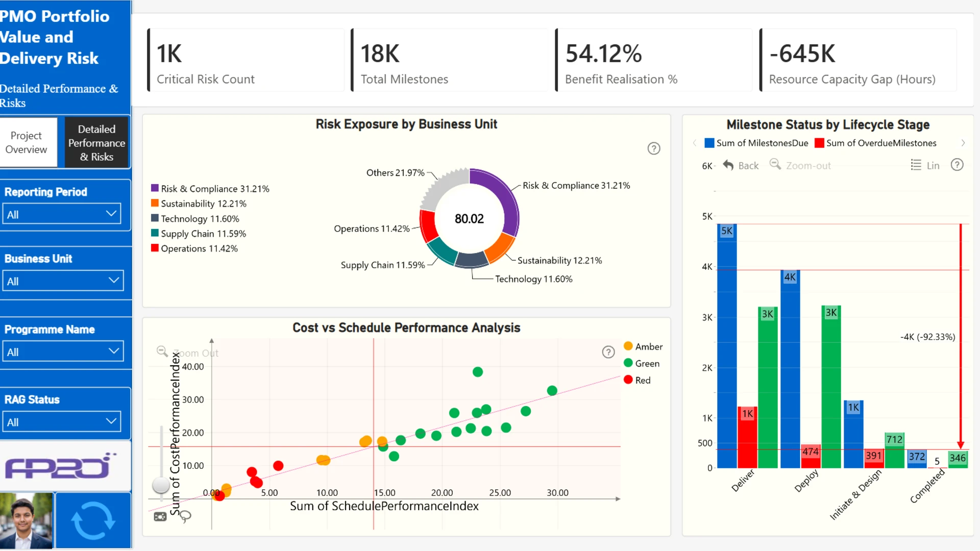Click the Technology 11.60% legend entry
The height and width of the screenshot is (551, 980).
coord(195,218)
